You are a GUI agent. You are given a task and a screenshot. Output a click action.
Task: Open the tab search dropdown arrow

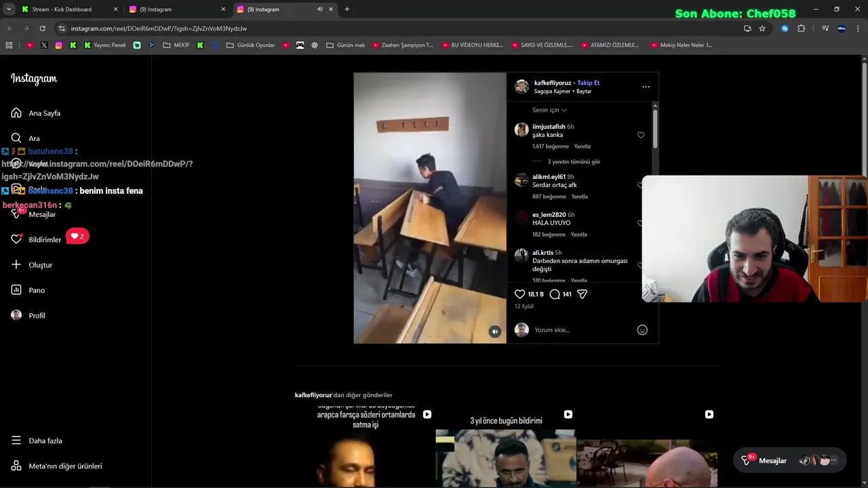coord(9,9)
